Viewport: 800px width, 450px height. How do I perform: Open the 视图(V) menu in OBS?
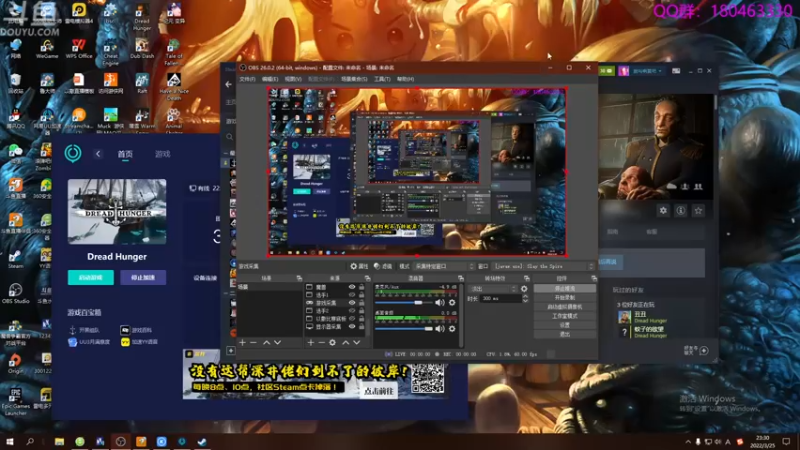click(x=293, y=79)
